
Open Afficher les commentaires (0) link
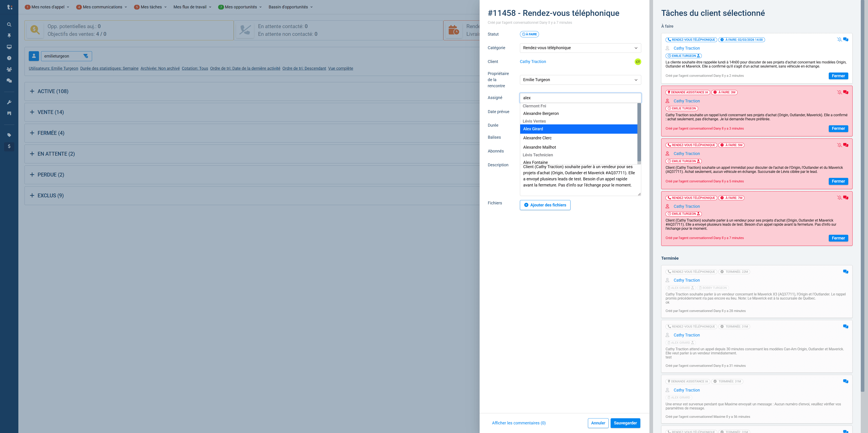tap(519, 423)
